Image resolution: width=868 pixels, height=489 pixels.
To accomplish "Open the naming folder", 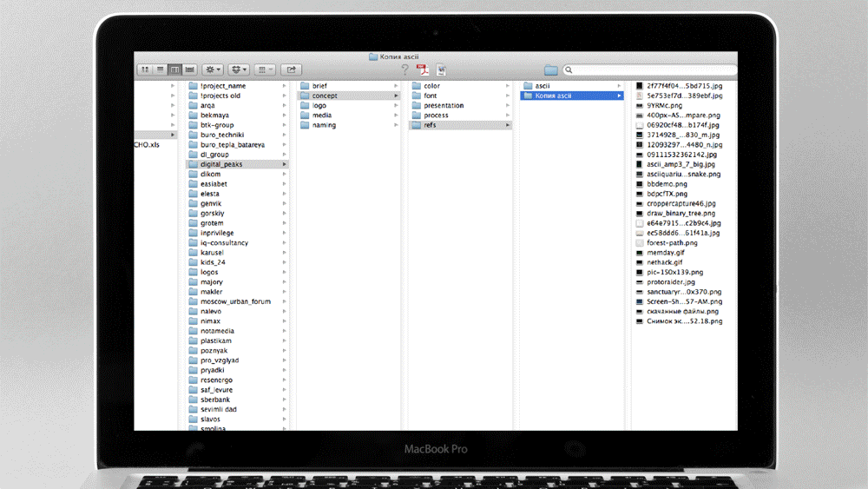I will pos(324,125).
